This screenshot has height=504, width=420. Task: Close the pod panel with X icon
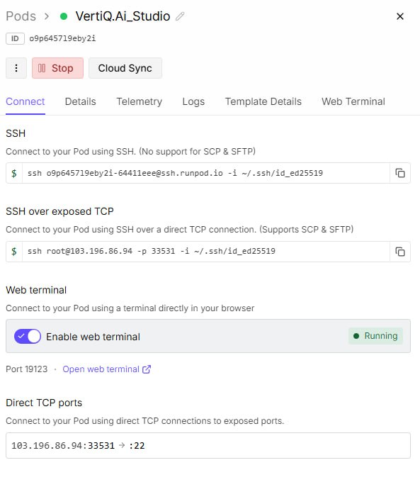pos(399,16)
